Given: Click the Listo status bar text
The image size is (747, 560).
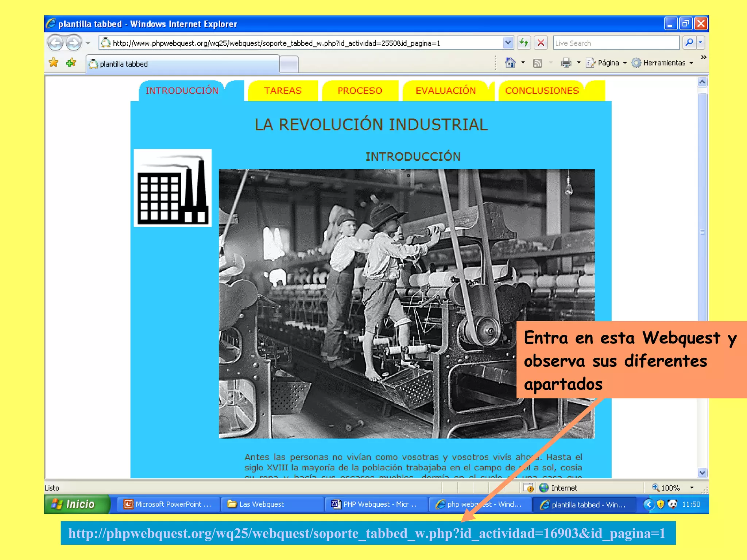Looking at the screenshot, I should [x=52, y=488].
